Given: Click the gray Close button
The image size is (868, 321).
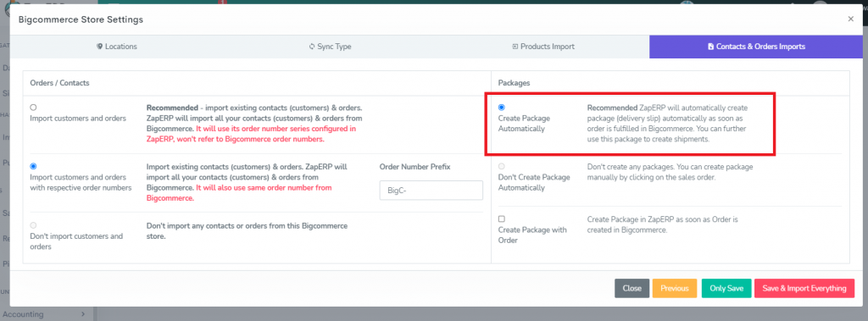Looking at the screenshot, I should tap(632, 288).
